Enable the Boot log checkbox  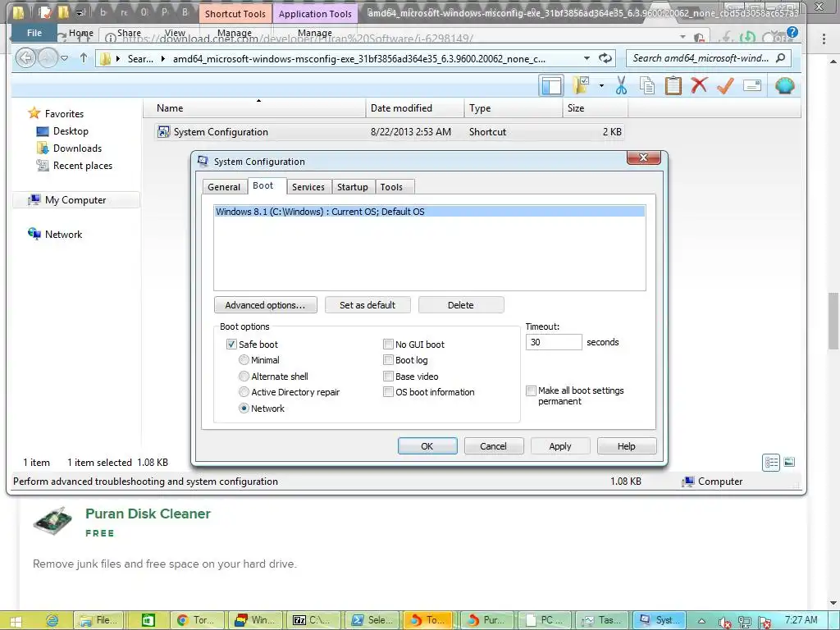tap(388, 360)
